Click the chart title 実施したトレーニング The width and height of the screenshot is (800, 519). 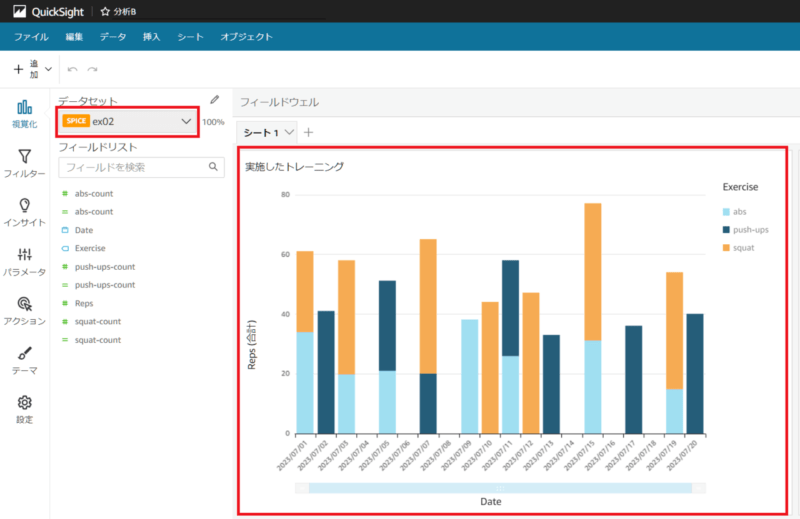294,166
